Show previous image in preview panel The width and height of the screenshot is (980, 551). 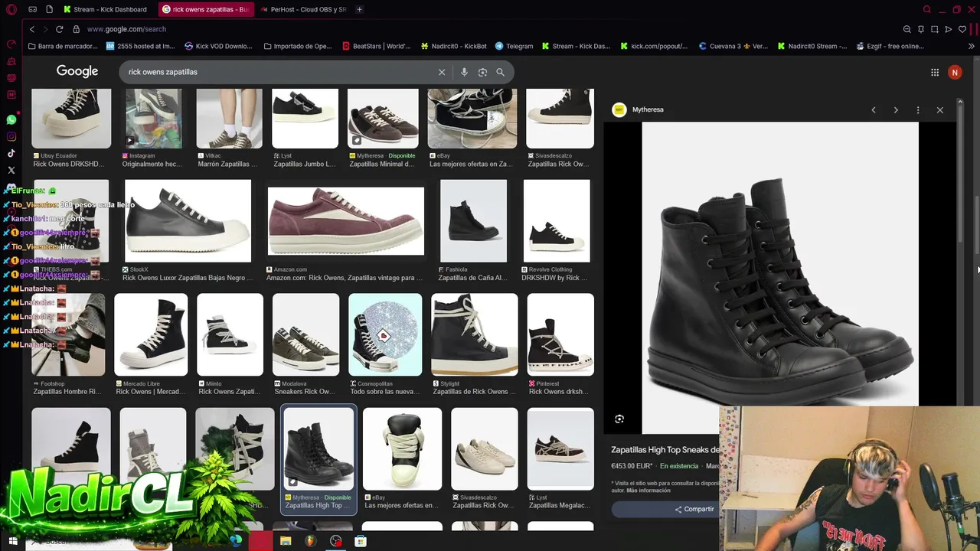[874, 110]
